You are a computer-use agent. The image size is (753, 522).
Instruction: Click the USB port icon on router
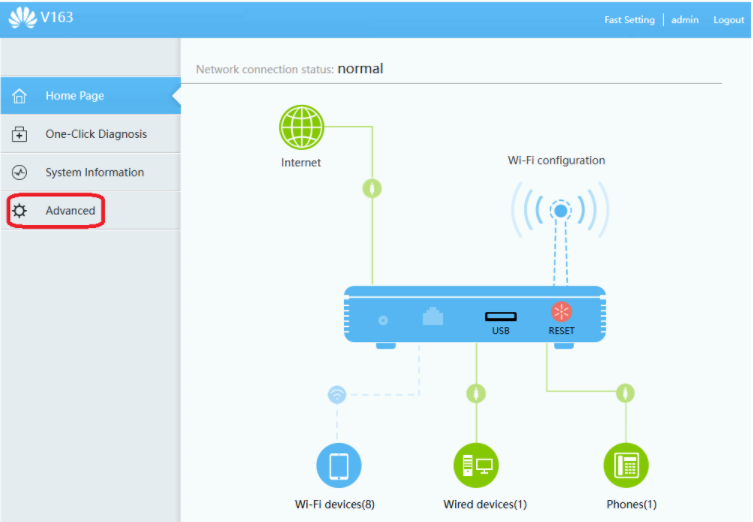point(500,316)
